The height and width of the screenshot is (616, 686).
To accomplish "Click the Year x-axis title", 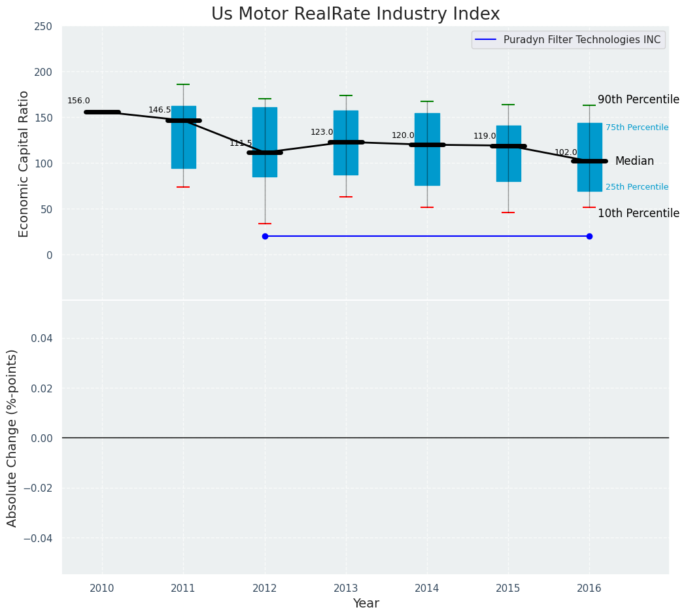I will (x=366, y=604).
